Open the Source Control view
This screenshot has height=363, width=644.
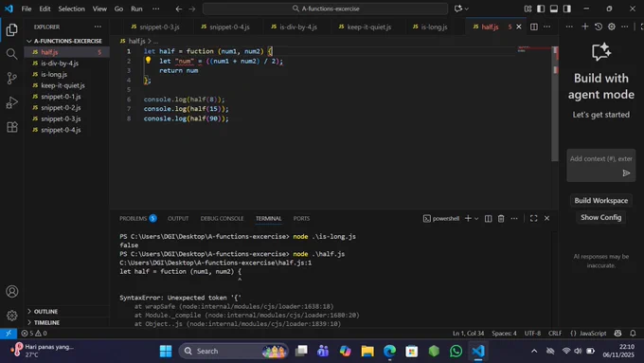(11, 78)
